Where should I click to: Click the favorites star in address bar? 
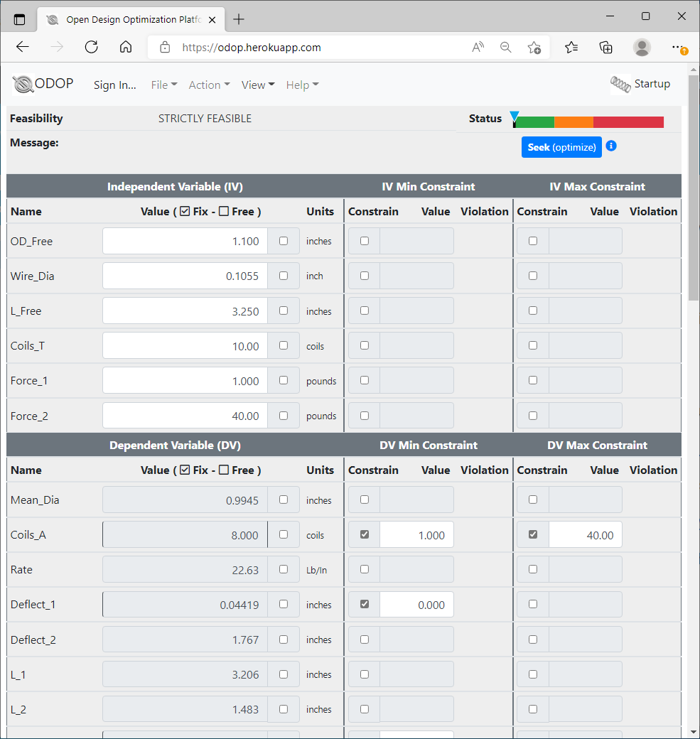(x=534, y=47)
